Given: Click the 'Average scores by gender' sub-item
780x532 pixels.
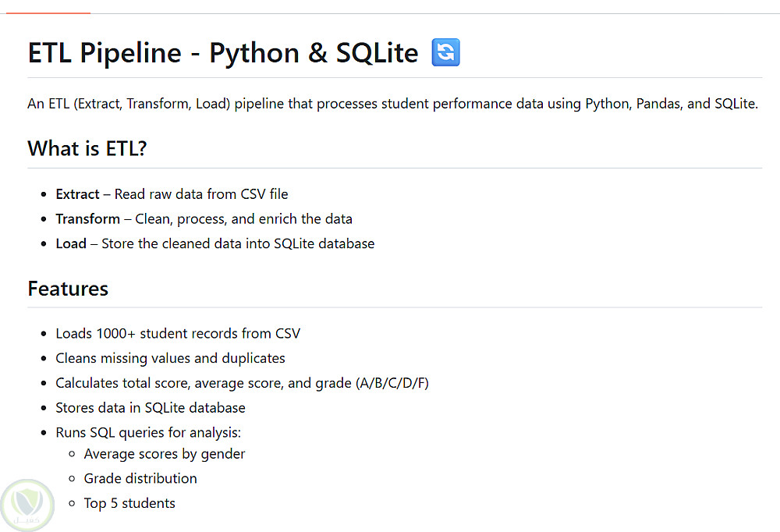Looking at the screenshot, I should [165, 454].
